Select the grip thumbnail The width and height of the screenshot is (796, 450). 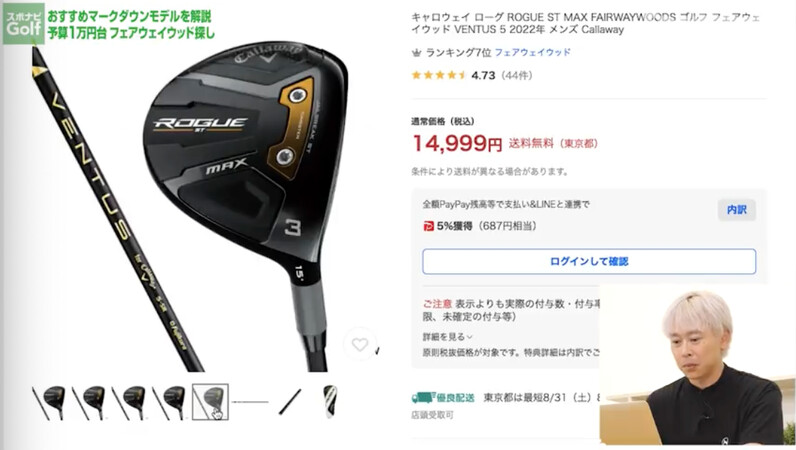click(x=290, y=402)
